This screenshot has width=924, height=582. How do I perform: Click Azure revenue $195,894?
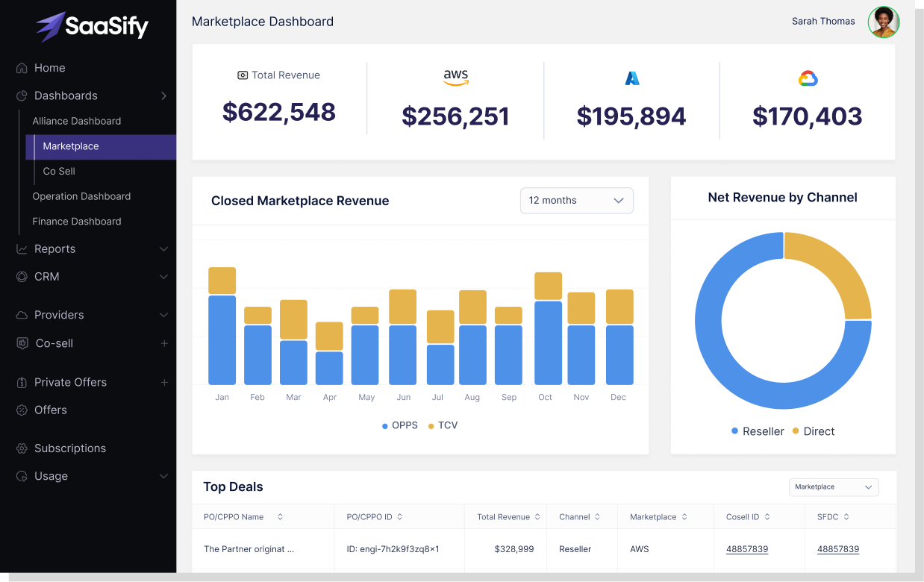pos(631,116)
